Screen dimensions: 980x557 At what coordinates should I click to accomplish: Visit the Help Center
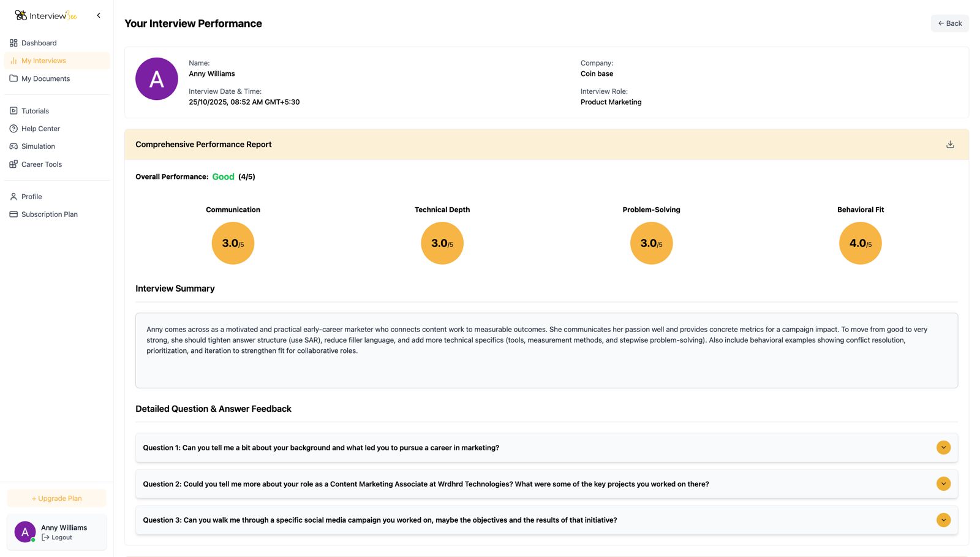coord(40,129)
